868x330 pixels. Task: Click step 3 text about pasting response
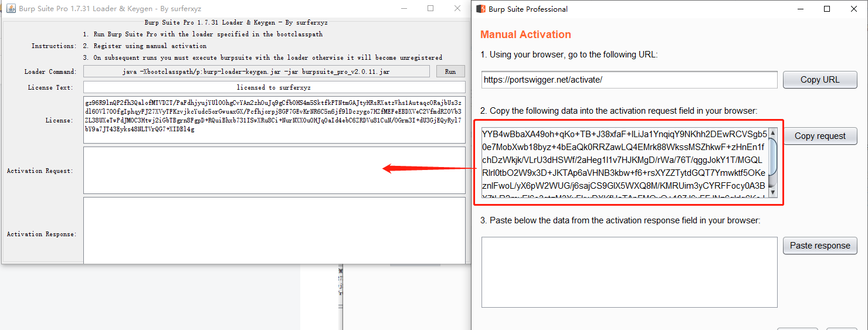(620, 220)
